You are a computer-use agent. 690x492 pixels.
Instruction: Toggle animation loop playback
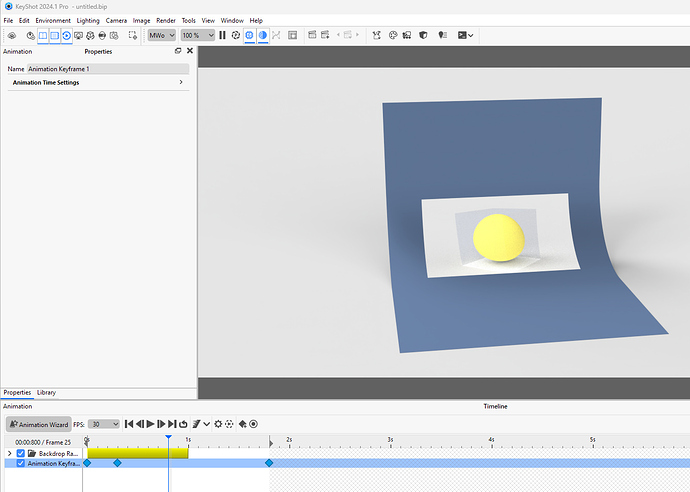(183, 424)
